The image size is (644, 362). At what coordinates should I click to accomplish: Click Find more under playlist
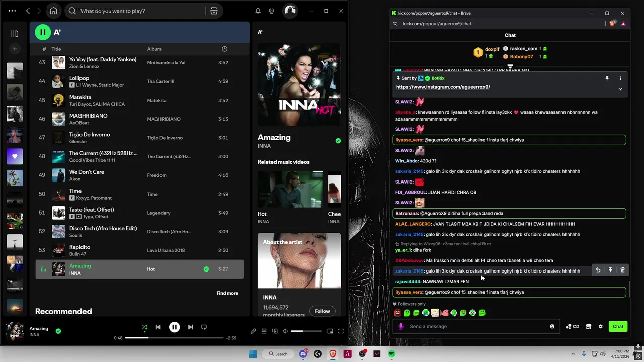tap(227, 293)
